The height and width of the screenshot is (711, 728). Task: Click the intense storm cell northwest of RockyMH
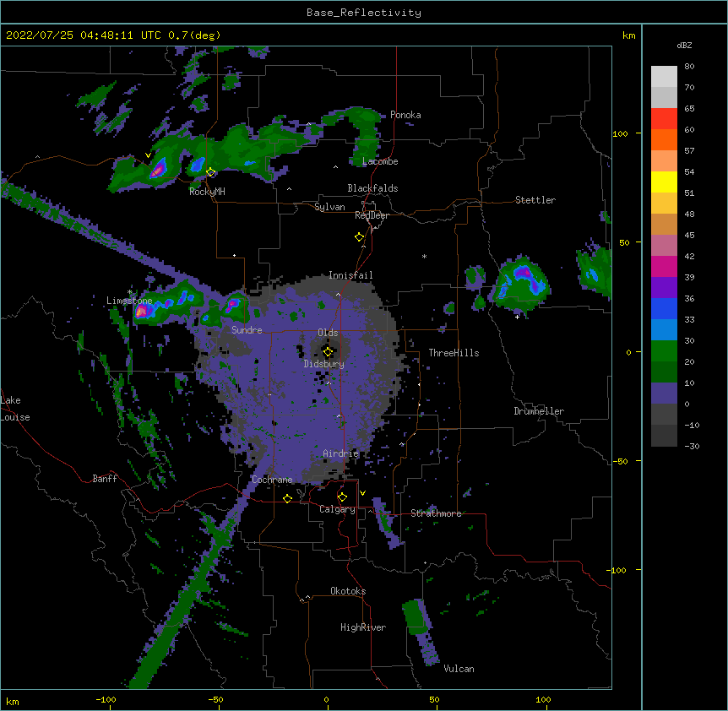click(158, 169)
